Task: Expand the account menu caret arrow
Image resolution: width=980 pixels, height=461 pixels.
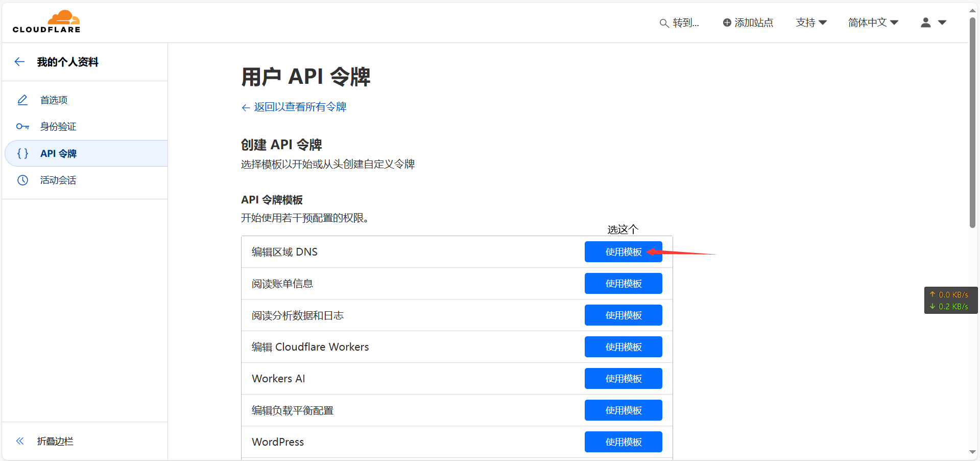Action: (x=943, y=22)
